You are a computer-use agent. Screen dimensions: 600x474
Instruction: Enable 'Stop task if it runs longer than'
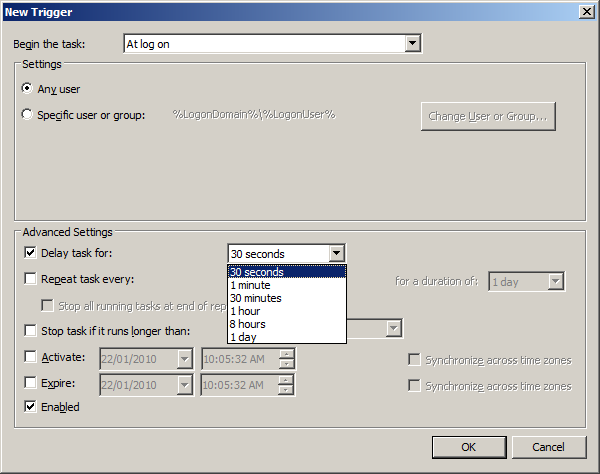29,330
